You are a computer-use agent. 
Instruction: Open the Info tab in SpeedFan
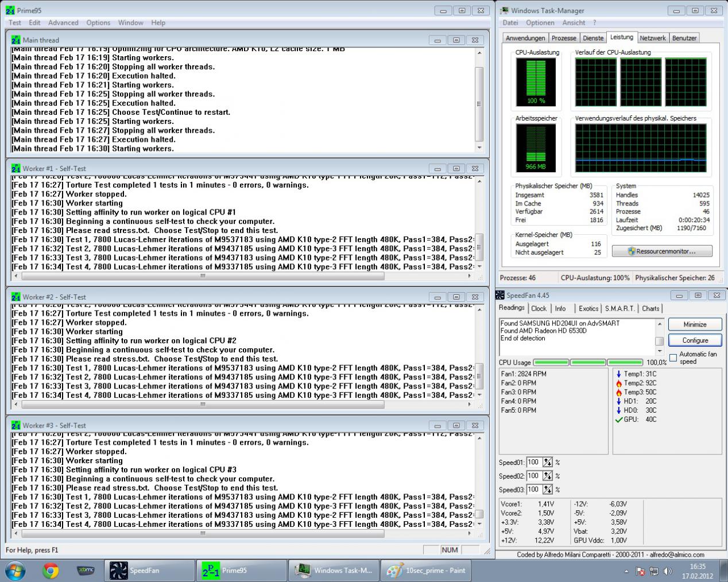coord(560,309)
